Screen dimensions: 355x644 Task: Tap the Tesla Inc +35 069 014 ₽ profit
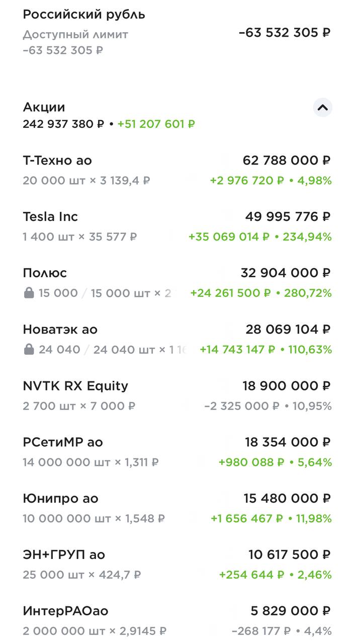[x=229, y=236]
